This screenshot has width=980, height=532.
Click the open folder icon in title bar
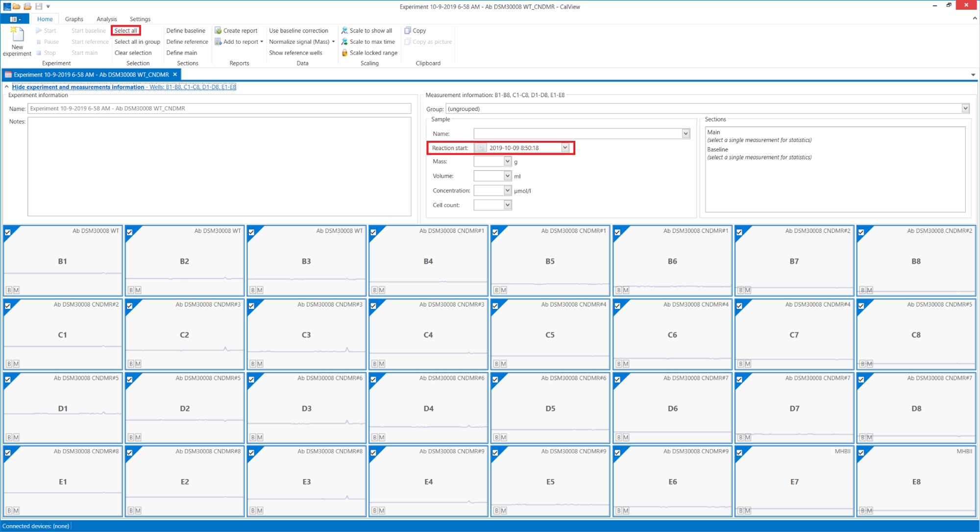[x=17, y=6]
